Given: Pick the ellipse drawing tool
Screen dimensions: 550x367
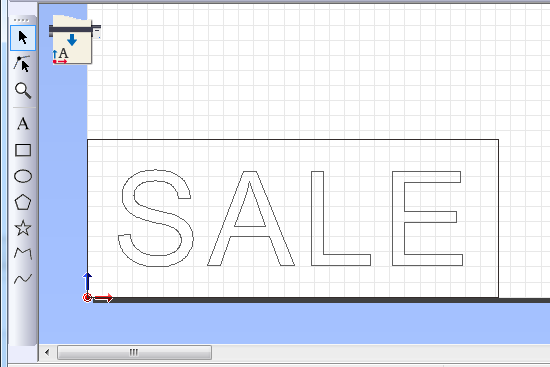Looking at the screenshot, I should (23, 176).
